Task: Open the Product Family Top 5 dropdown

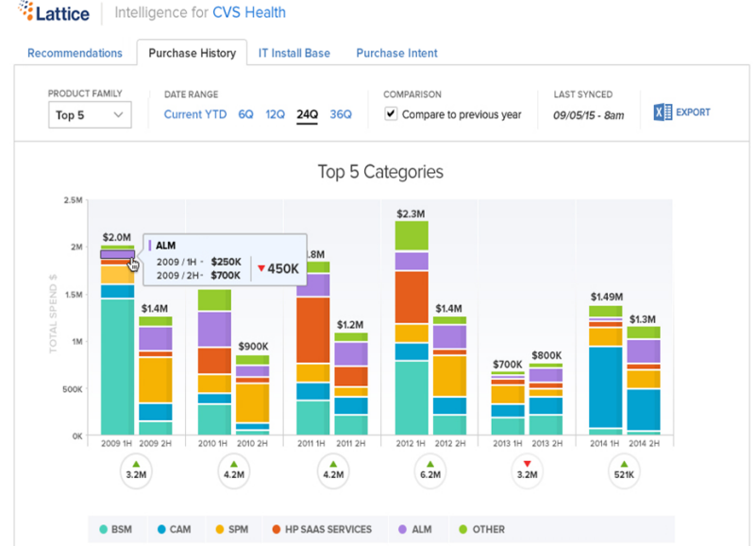Action: pos(90,115)
